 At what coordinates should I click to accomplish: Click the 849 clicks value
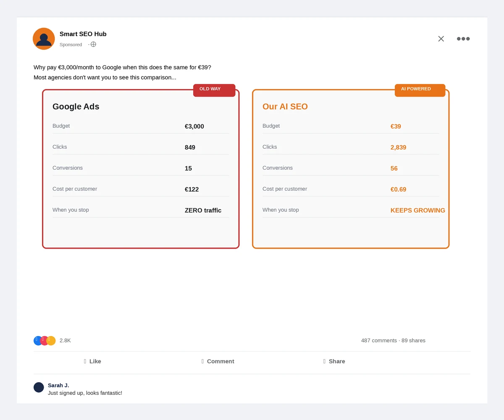(x=190, y=147)
